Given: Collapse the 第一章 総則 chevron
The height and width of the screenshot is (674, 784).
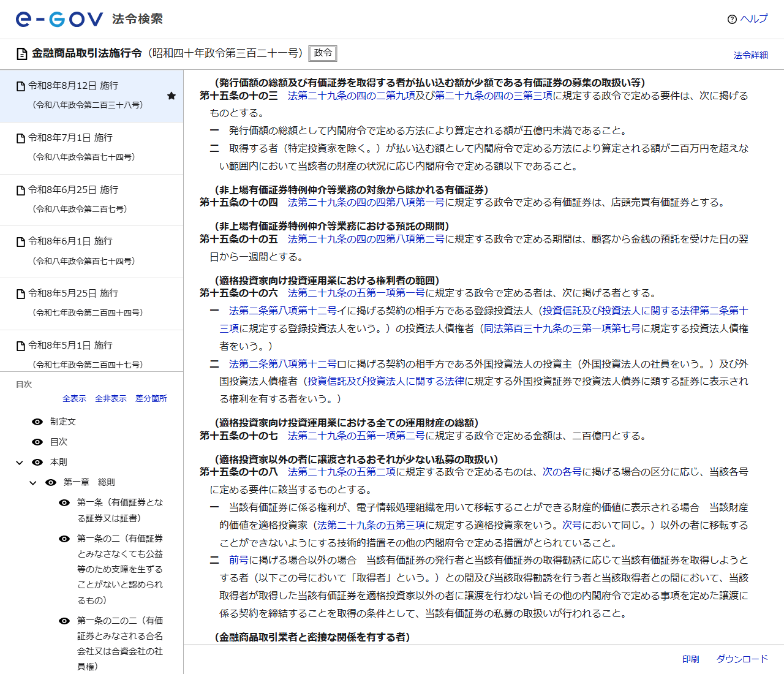Looking at the screenshot, I should pyautogui.click(x=33, y=483).
